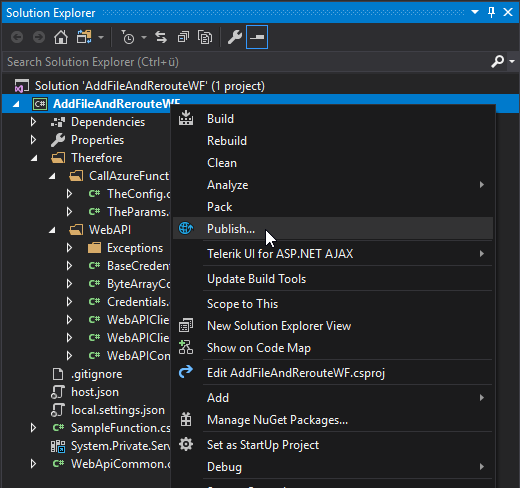Select the WebAPI folder icon
520x488 pixels.
(76, 230)
